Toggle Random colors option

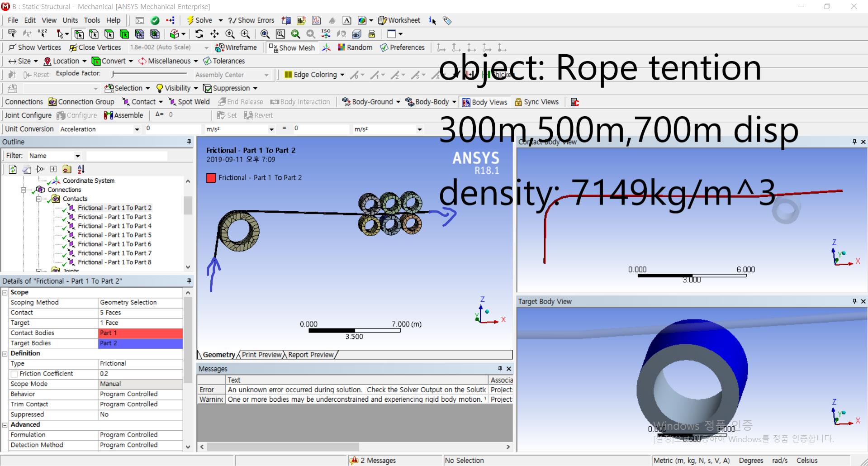(355, 48)
